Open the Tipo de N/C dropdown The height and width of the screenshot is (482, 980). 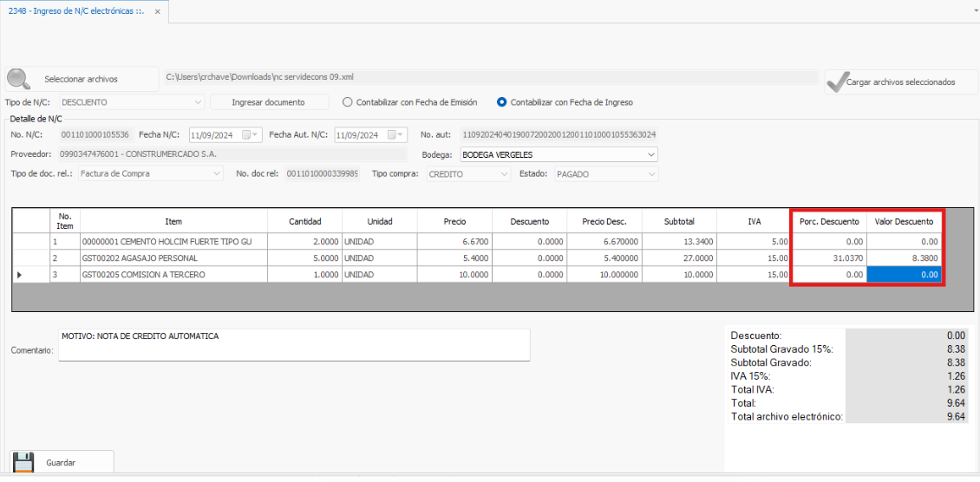point(198,102)
